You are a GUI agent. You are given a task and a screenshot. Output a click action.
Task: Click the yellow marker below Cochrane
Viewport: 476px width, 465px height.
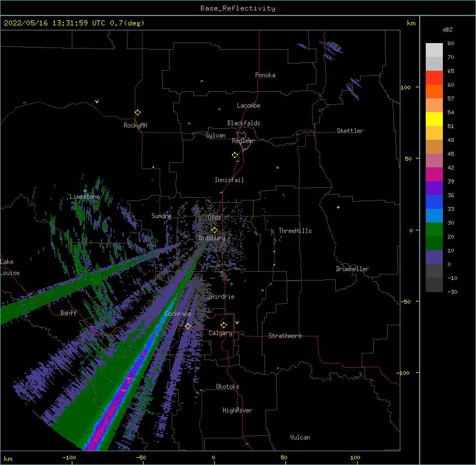tap(188, 326)
